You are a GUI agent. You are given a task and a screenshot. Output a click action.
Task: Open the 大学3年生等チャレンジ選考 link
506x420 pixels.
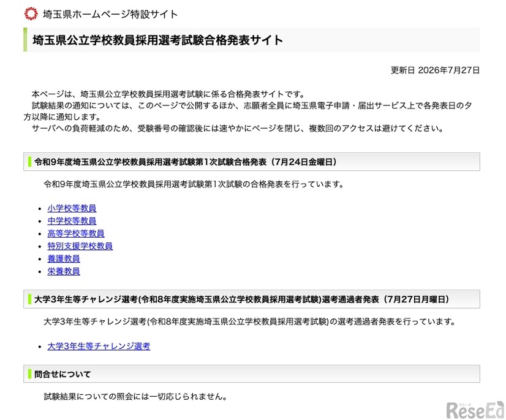[x=99, y=346]
